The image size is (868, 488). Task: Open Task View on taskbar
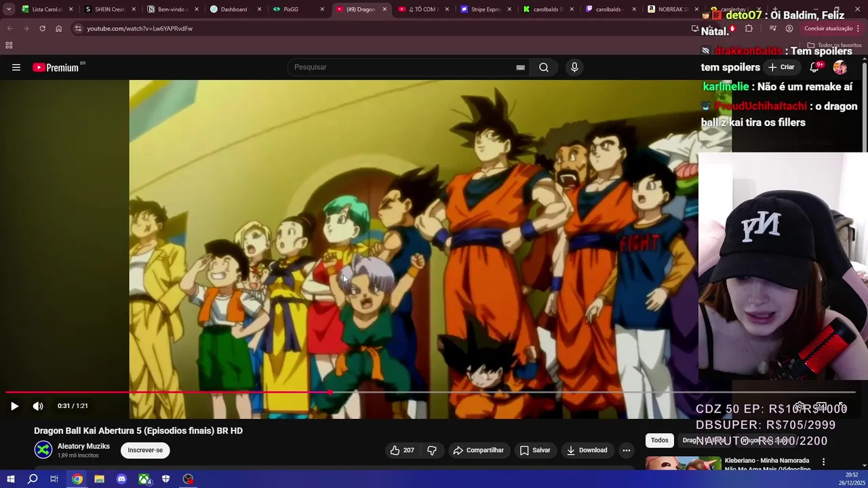54,479
